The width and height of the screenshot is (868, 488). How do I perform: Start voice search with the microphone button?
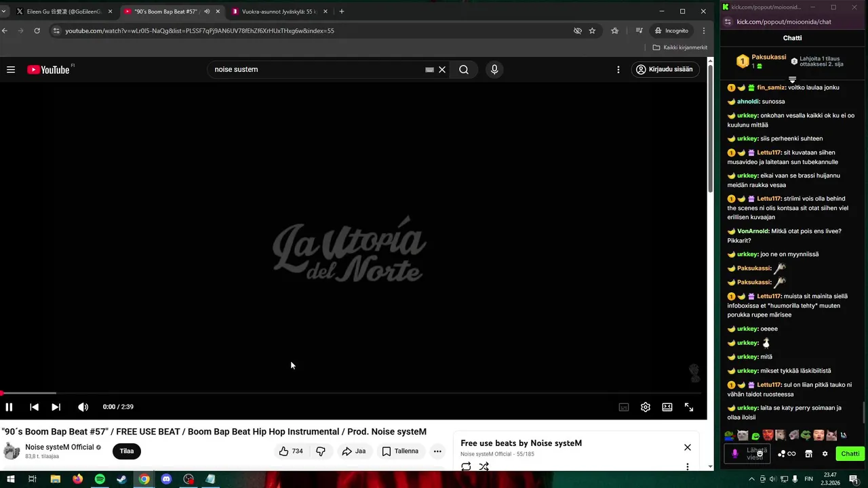(494, 69)
